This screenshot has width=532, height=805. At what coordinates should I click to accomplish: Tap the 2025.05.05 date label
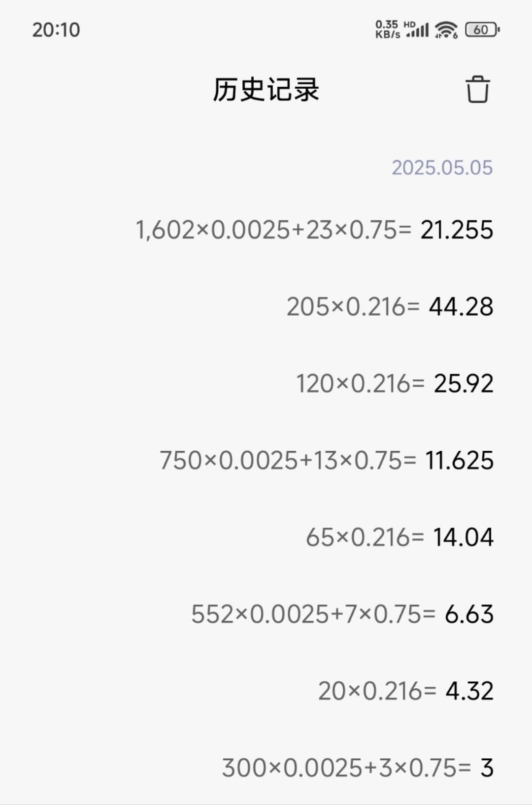(442, 168)
